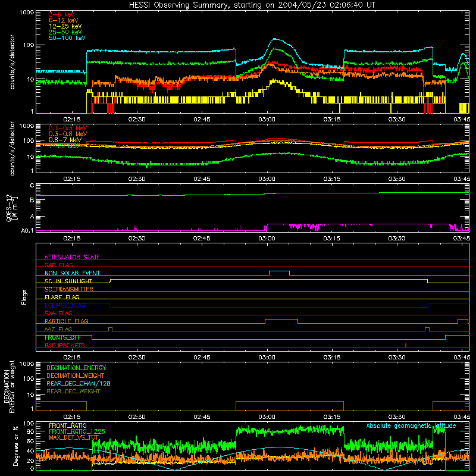Click the Flags vertical axis title
This screenshot has width=476, height=476.
(24, 297)
